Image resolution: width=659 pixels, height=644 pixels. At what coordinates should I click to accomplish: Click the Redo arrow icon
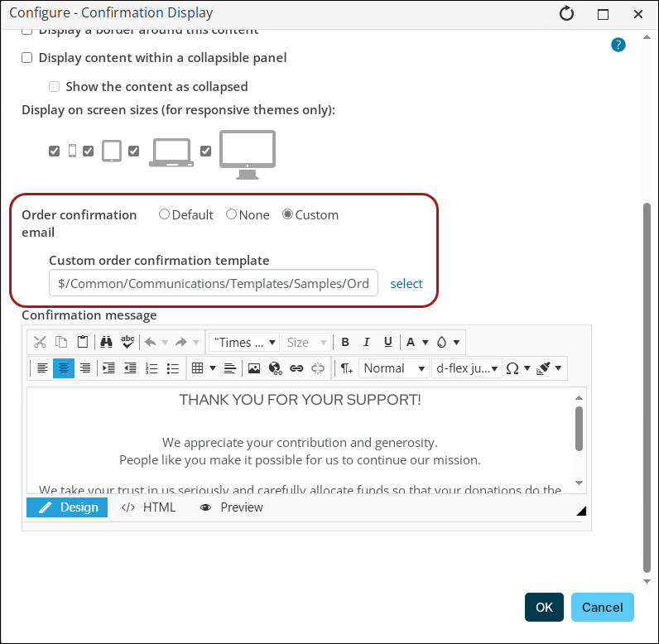pos(181,343)
